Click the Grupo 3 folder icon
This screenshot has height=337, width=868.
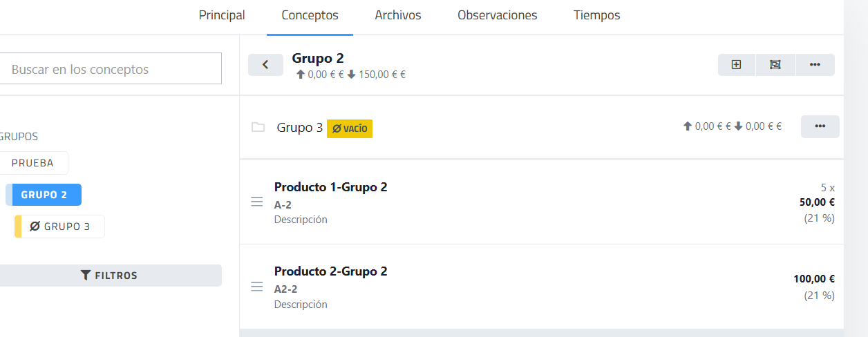coord(258,128)
